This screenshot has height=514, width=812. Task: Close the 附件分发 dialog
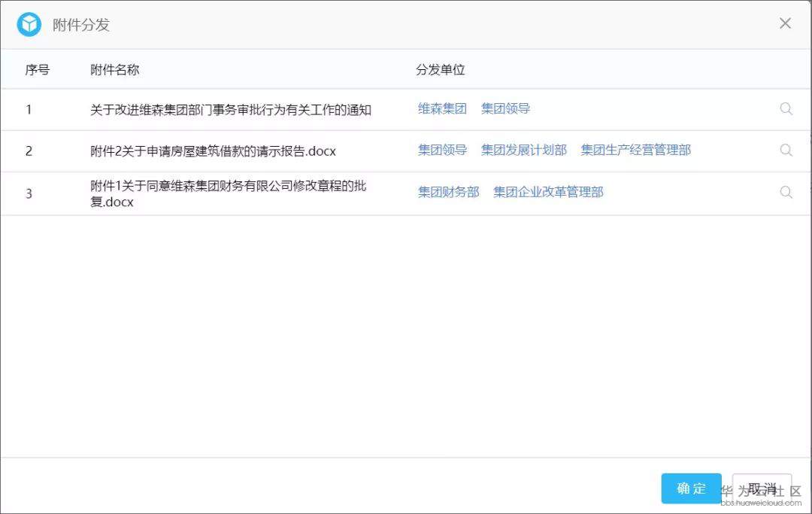(785, 23)
